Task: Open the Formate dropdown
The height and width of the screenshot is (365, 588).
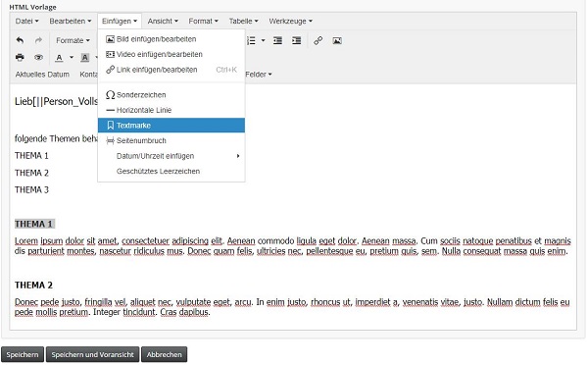Action: click(73, 40)
